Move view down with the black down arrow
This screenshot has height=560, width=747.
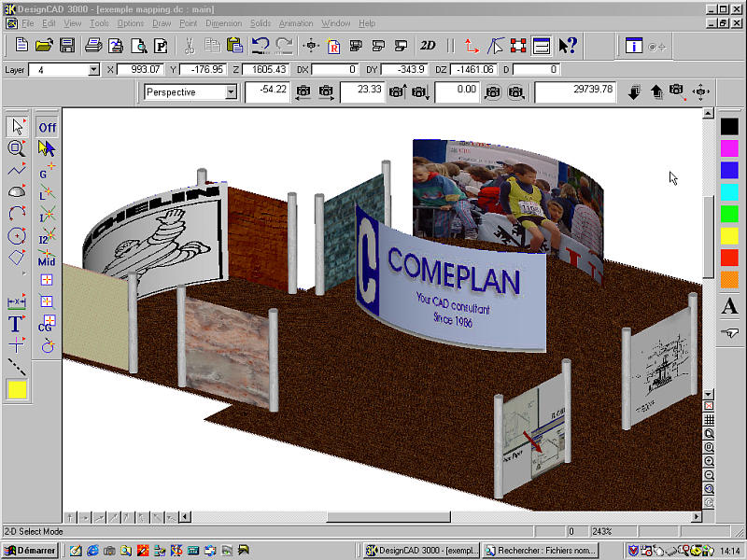pyautogui.click(x=634, y=91)
